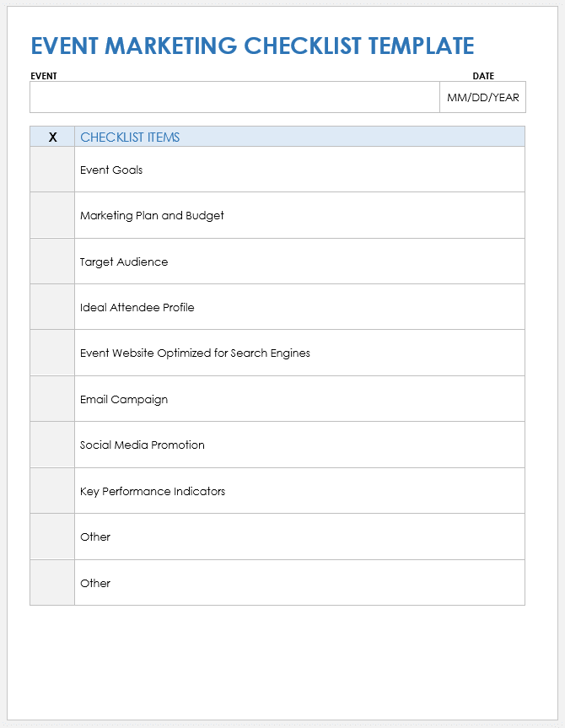
Task: Toggle checkbox for Event Website Optimized row
Action: (x=52, y=353)
